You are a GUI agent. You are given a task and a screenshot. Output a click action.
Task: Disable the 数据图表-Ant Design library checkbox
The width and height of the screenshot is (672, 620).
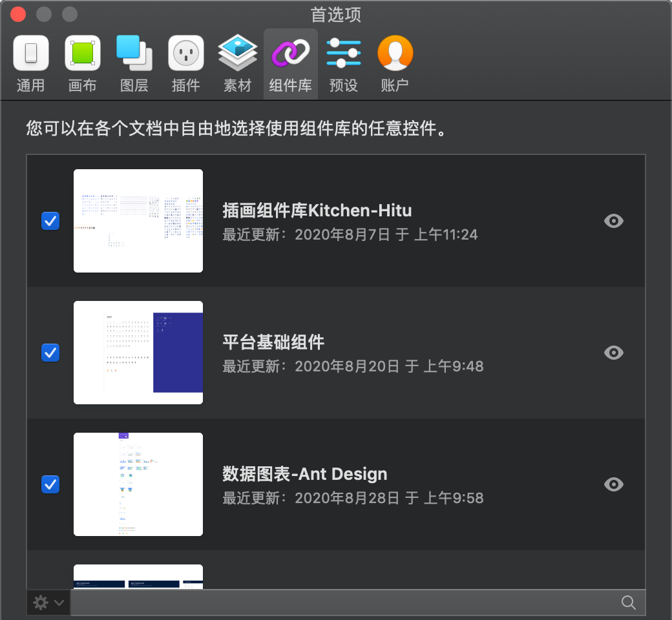(x=50, y=484)
